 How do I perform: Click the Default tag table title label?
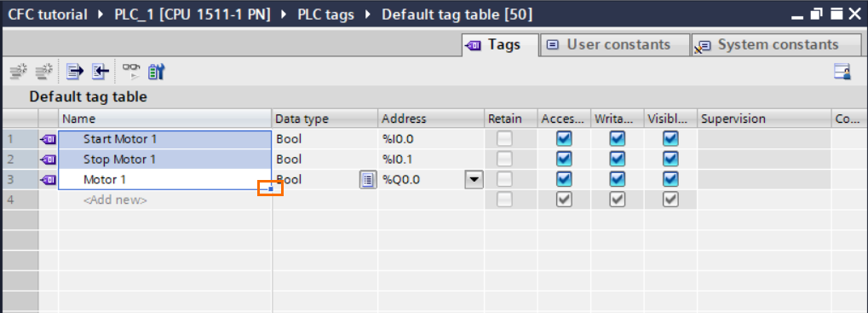(88, 97)
